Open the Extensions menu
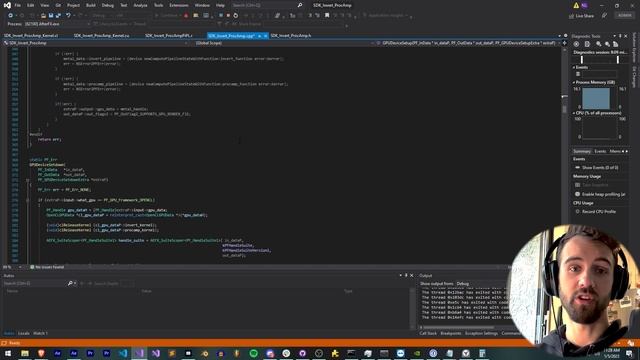This screenshot has width=640, height=360. 179,5
